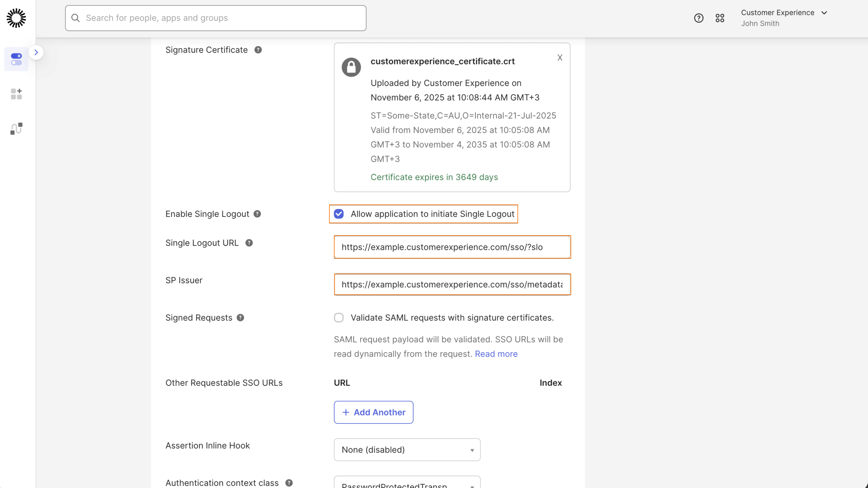Open the Assertion Inline Hook dropdown

(407, 450)
